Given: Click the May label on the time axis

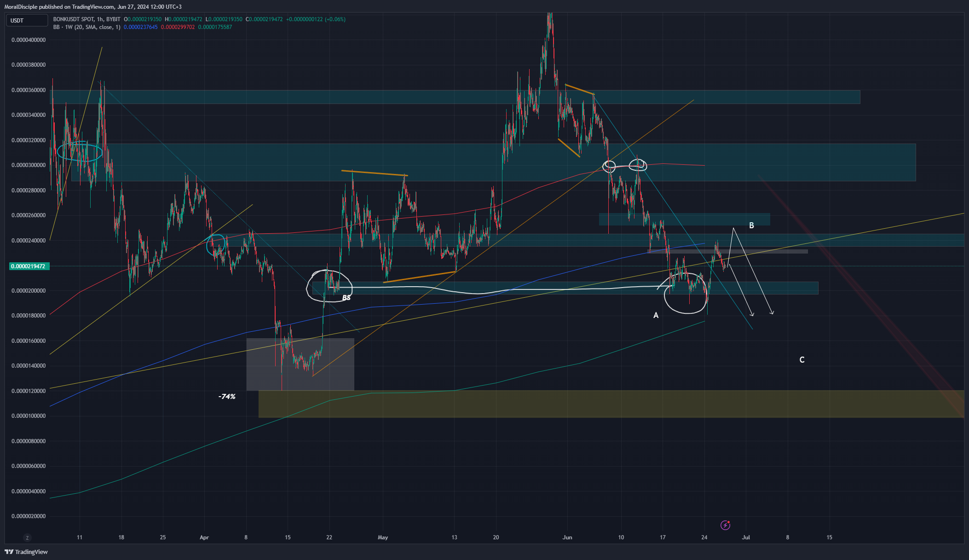Looking at the screenshot, I should (383, 537).
